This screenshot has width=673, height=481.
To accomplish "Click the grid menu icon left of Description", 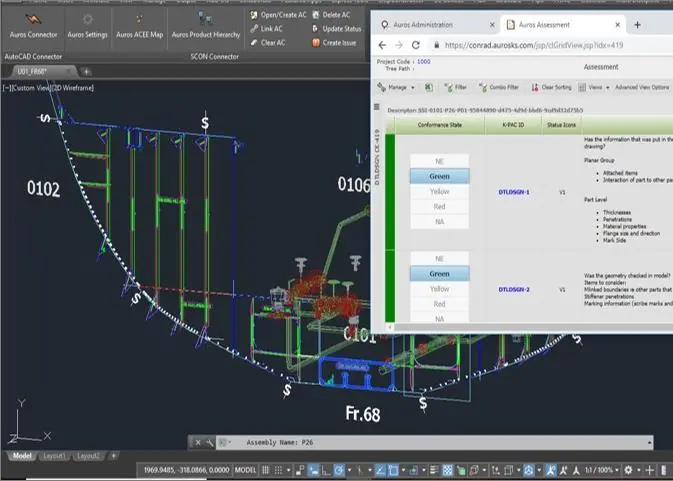I will coord(377,107).
